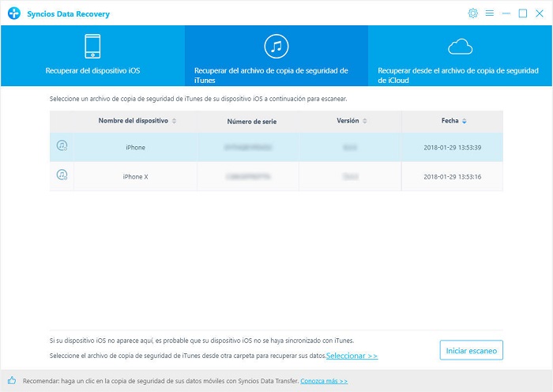The image size is (553, 392).
Task: Maximize the Syncios window
Action: coord(523,13)
